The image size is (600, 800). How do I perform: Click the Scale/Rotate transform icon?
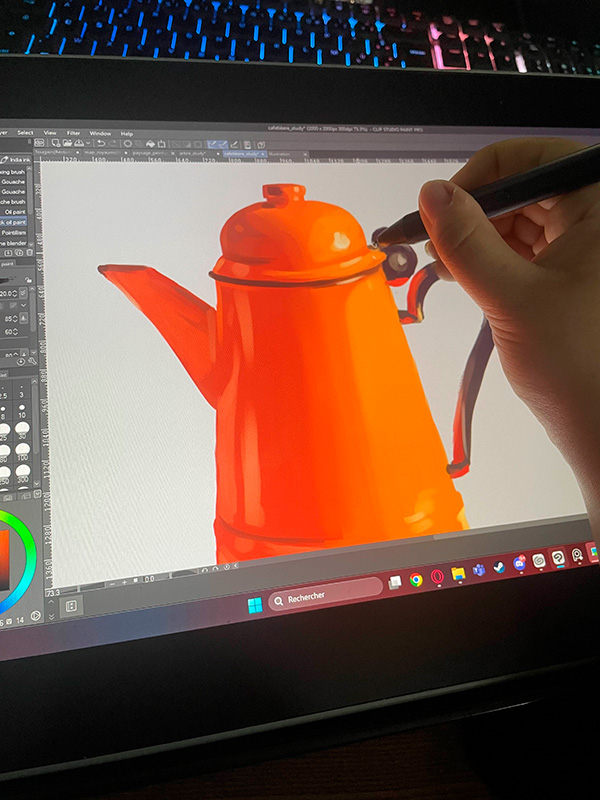162,144
